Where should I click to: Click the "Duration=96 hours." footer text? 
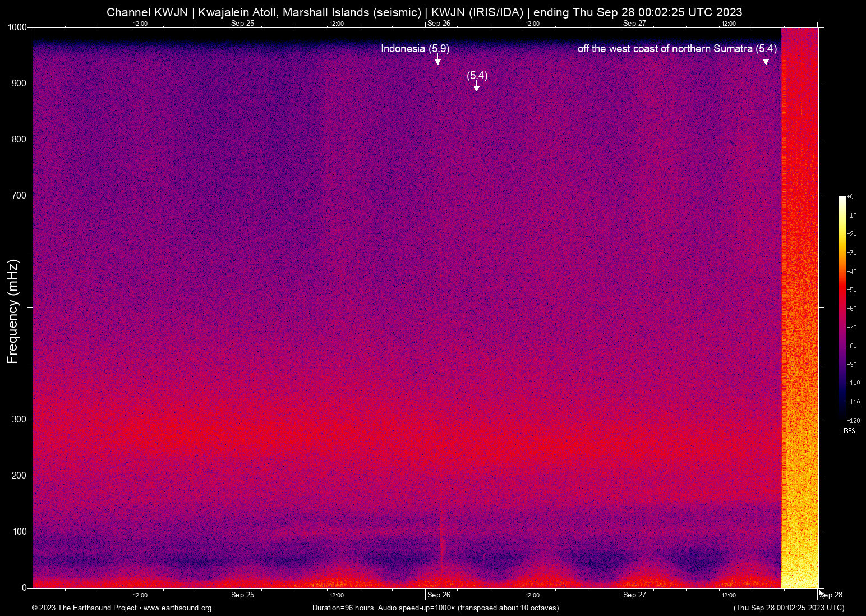(344, 608)
